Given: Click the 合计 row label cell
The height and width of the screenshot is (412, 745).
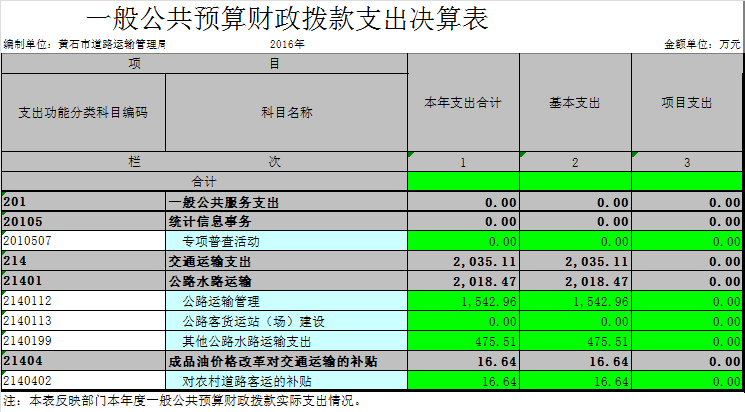Looking at the screenshot, I should point(204,181).
